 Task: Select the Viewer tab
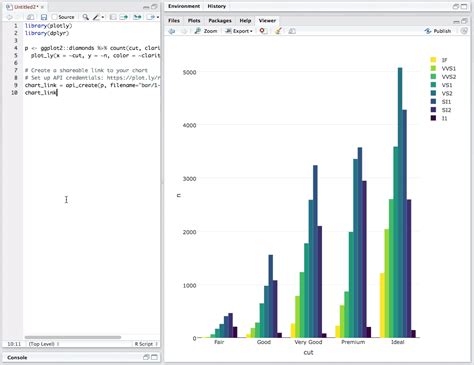267,20
